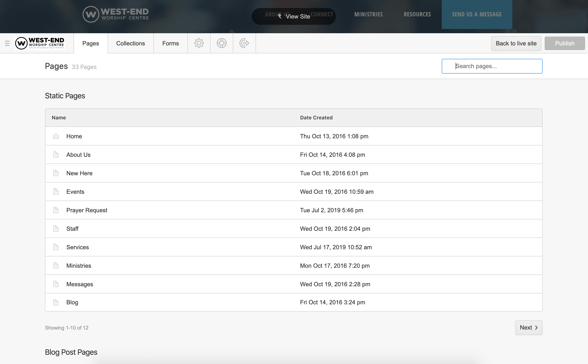The height and width of the screenshot is (364, 588).
Task: Click the View Site overlay button
Action: pyautogui.click(x=294, y=16)
